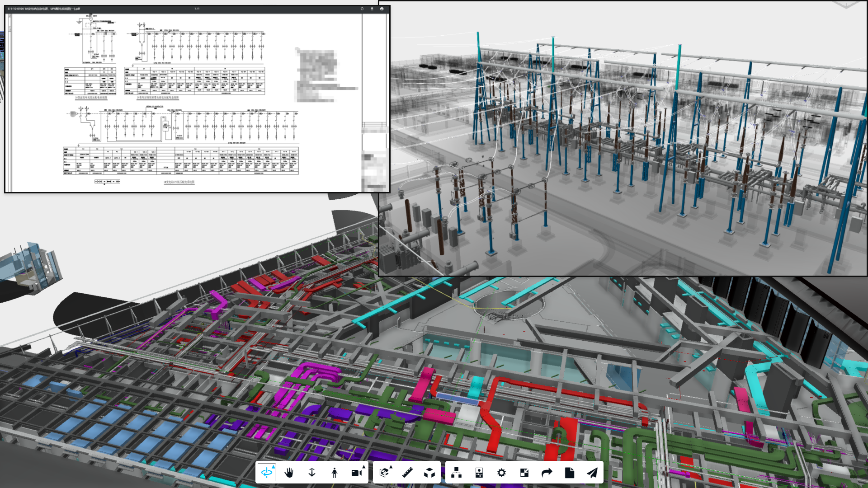Activate the Pan hand tool

coord(289,473)
